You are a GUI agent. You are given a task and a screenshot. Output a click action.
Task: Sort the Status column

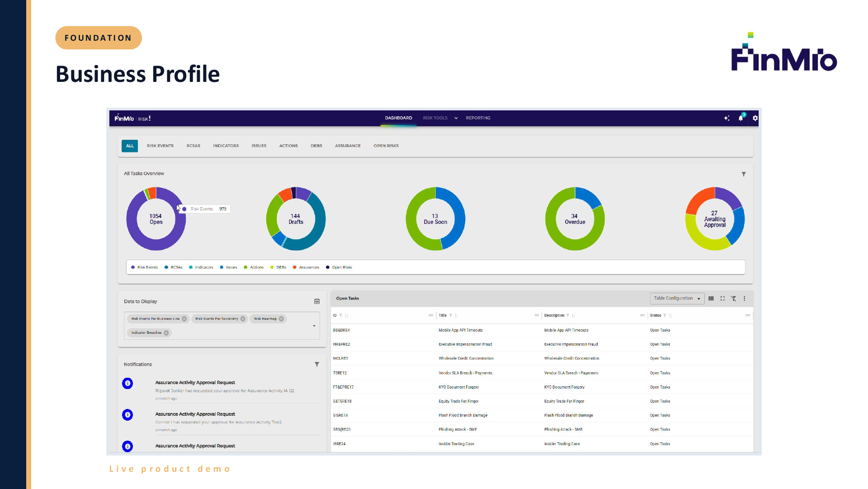(x=670, y=316)
